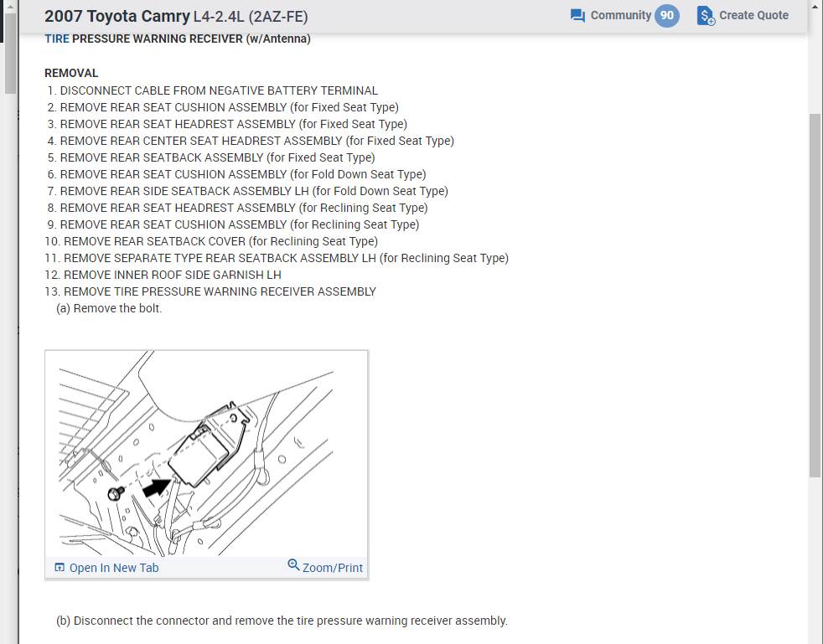
Task: Open Create Quote link
Action: (753, 16)
